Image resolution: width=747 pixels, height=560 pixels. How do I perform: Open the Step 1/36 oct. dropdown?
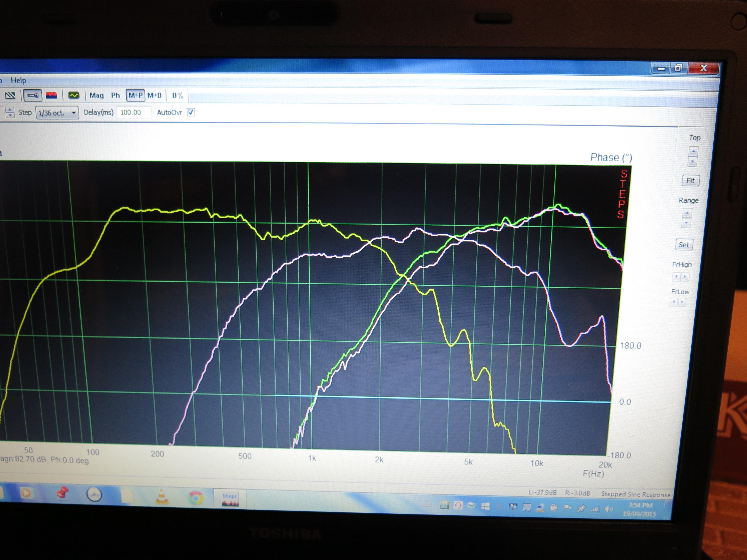pos(57,113)
